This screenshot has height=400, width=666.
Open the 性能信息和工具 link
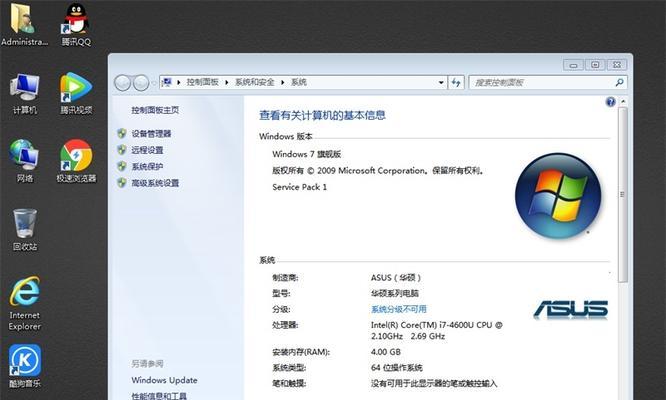[159, 396]
